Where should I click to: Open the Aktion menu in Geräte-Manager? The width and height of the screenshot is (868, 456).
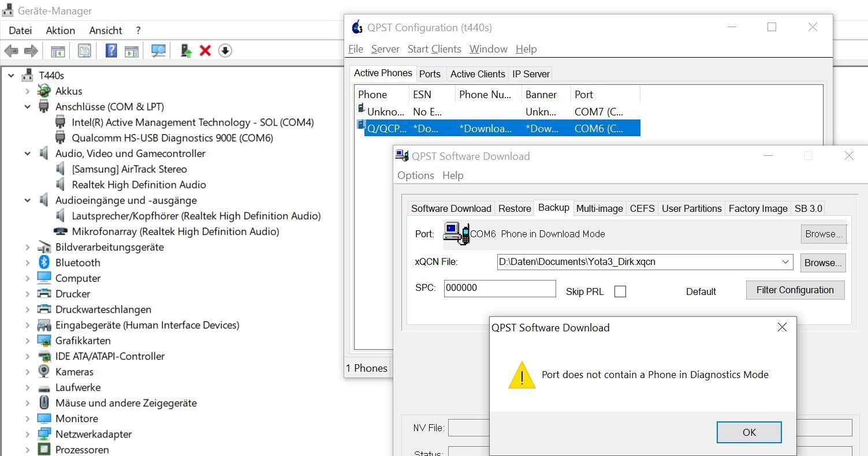[x=61, y=31]
